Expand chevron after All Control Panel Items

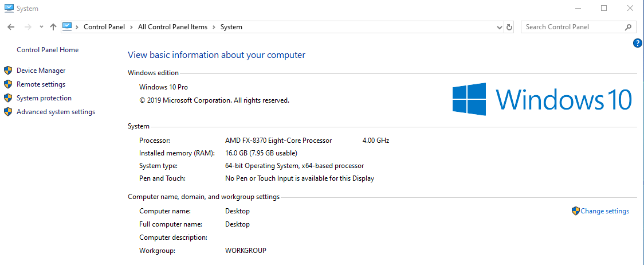pos(214,27)
